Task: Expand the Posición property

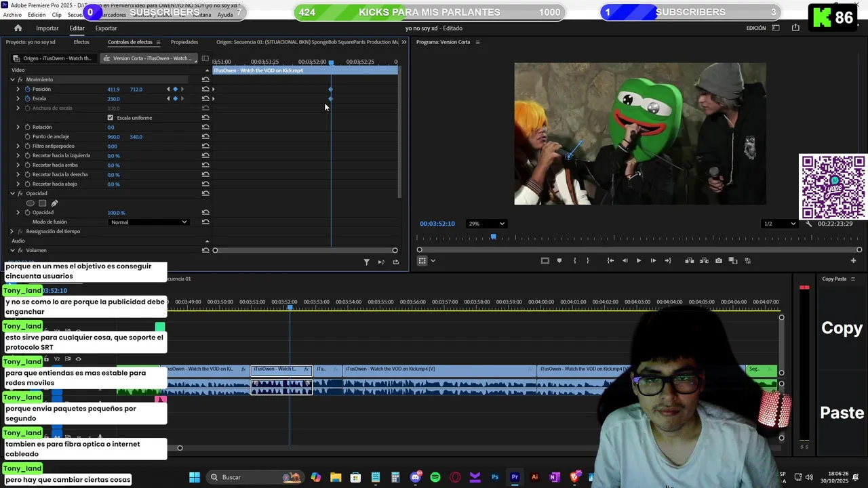Action: [18, 89]
